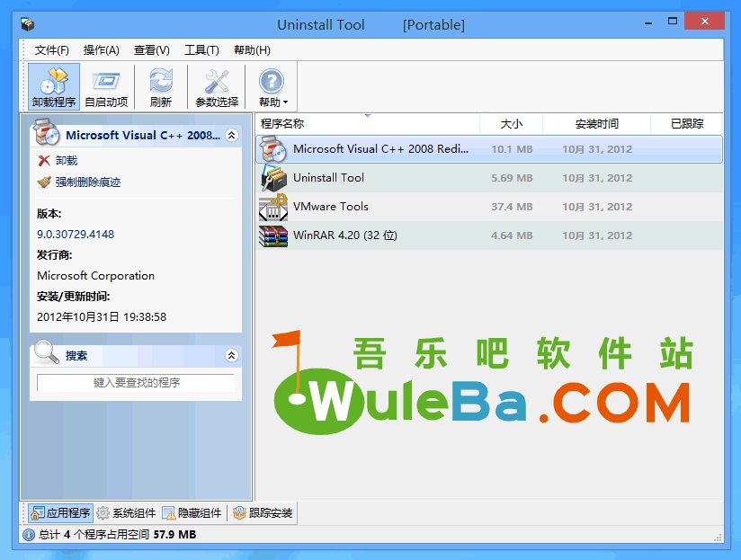This screenshot has width=741, height=560.
Task: Click version link 9.0.30729.4148
Action: coord(76,235)
